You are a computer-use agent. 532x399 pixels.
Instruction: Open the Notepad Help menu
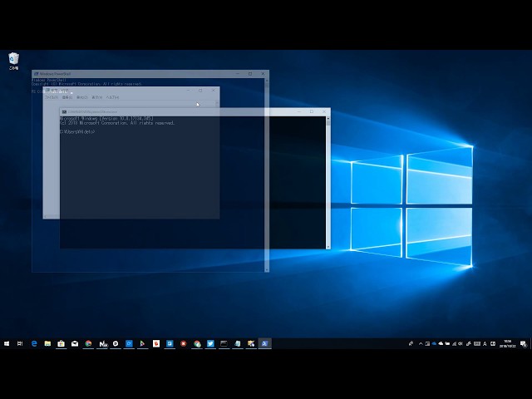tap(112, 97)
